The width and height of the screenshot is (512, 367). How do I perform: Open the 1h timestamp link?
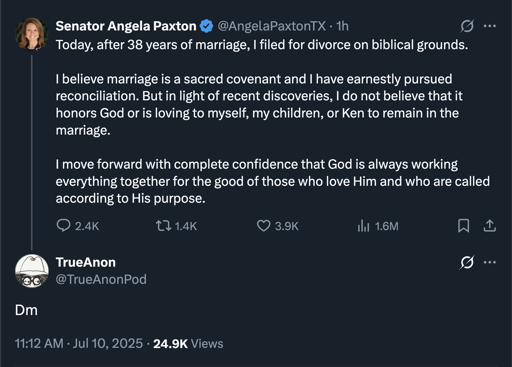(342, 26)
